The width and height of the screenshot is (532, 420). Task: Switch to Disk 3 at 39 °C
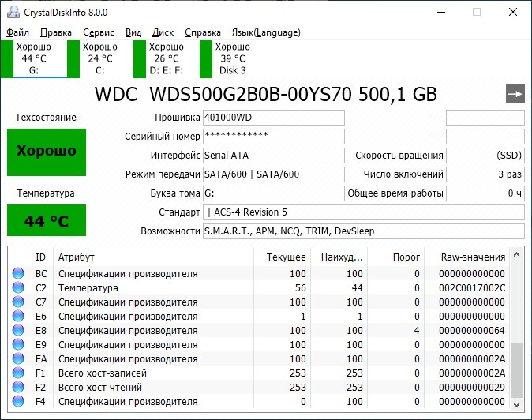click(232, 58)
